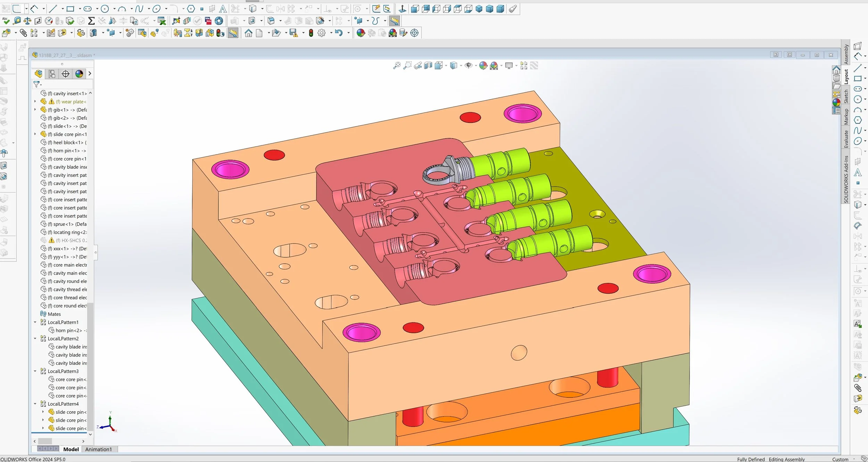Open the Section View tool

[428, 65]
